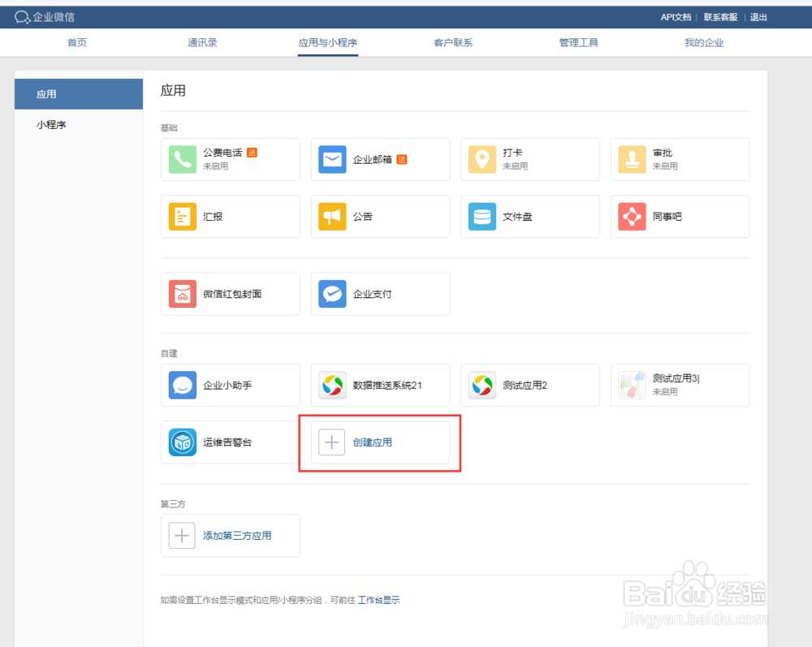The image size is (812, 647).
Task: Open the 审批 approval app
Action: (x=680, y=159)
